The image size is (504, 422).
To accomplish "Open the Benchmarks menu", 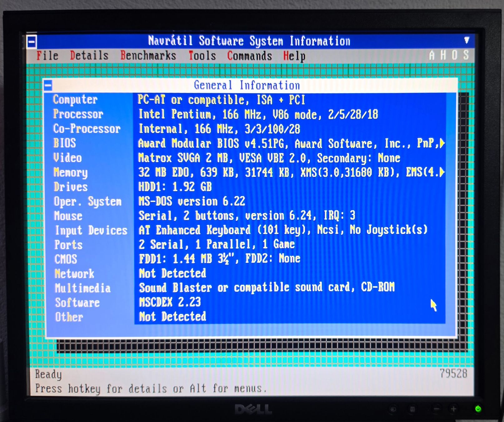I will (x=148, y=55).
